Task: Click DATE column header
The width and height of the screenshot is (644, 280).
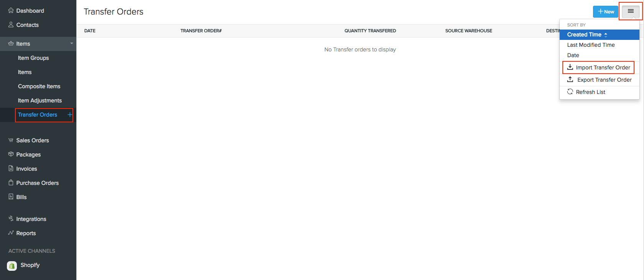Action: coord(90,31)
